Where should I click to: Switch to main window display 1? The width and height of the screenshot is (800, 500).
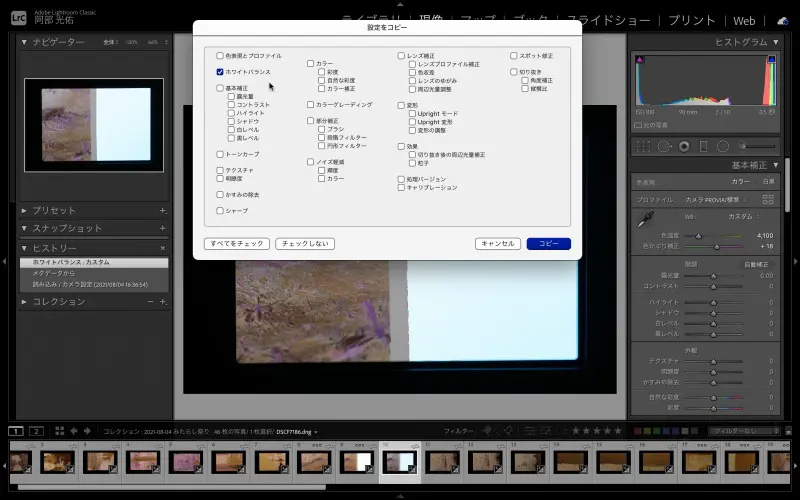[x=16, y=431]
